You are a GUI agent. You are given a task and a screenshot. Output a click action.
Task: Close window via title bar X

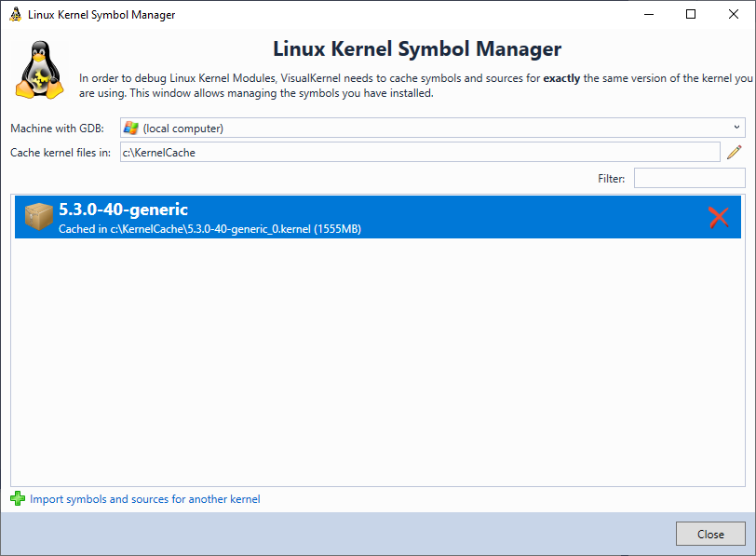[x=734, y=14]
